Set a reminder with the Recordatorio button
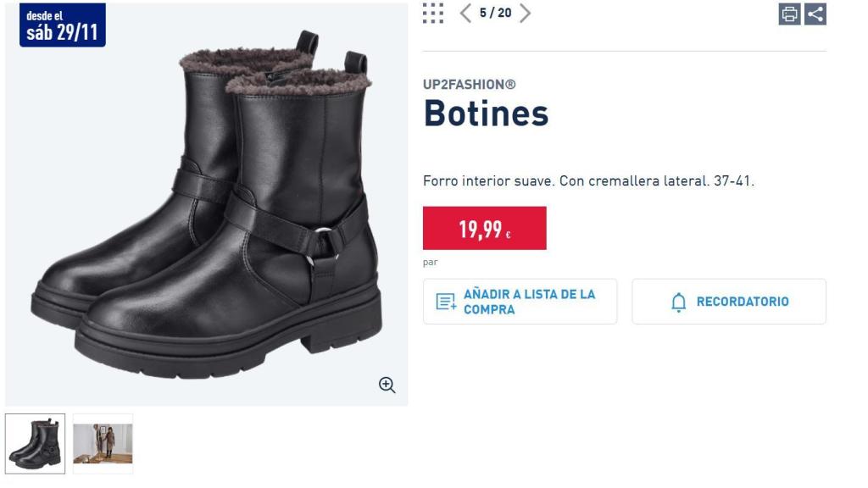This screenshot has width=868, height=488. [729, 301]
